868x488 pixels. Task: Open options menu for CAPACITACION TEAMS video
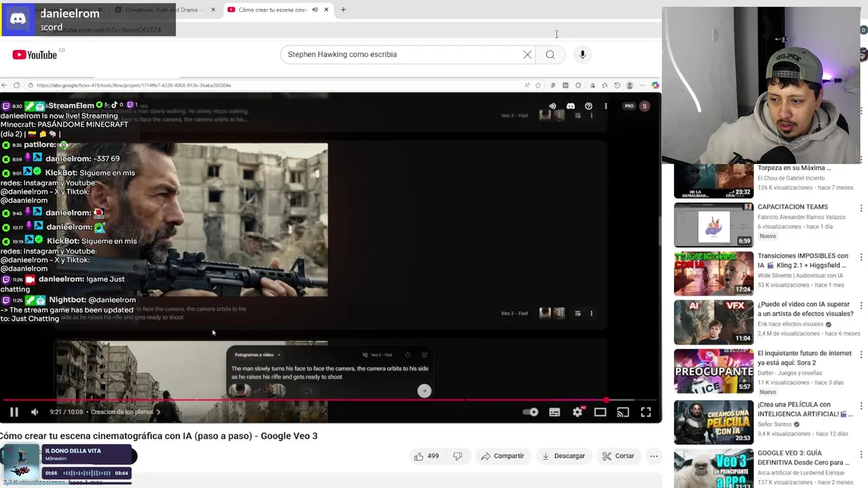pos(861,209)
